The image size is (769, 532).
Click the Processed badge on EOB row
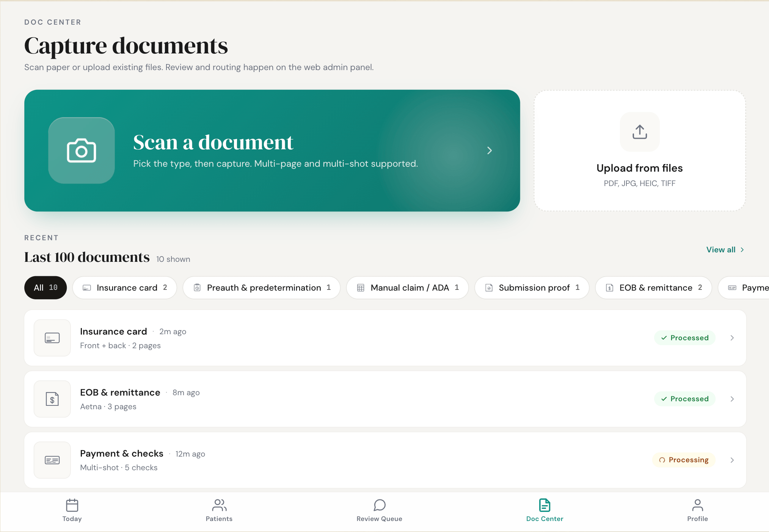pyautogui.click(x=685, y=399)
